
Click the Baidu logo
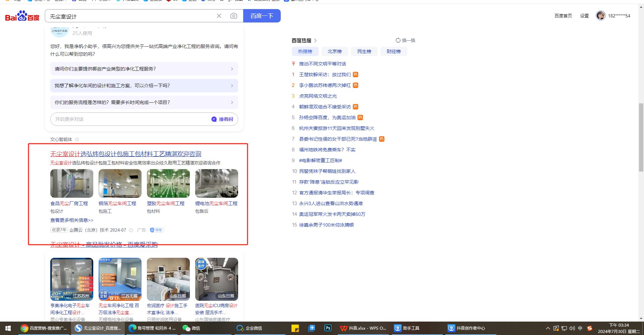click(x=22, y=16)
